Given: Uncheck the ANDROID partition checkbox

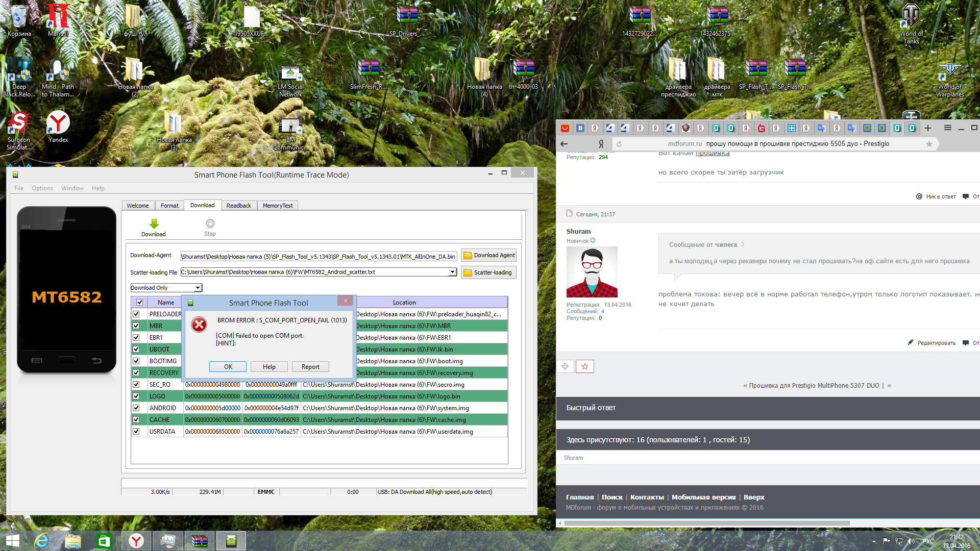Looking at the screenshot, I should tap(136, 408).
